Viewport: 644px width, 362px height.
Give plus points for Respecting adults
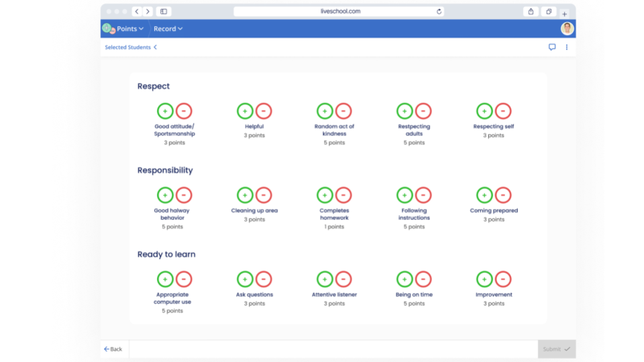[x=405, y=111]
